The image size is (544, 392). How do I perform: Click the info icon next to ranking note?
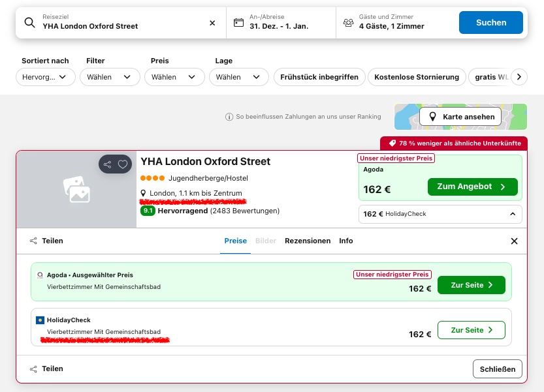click(x=229, y=117)
